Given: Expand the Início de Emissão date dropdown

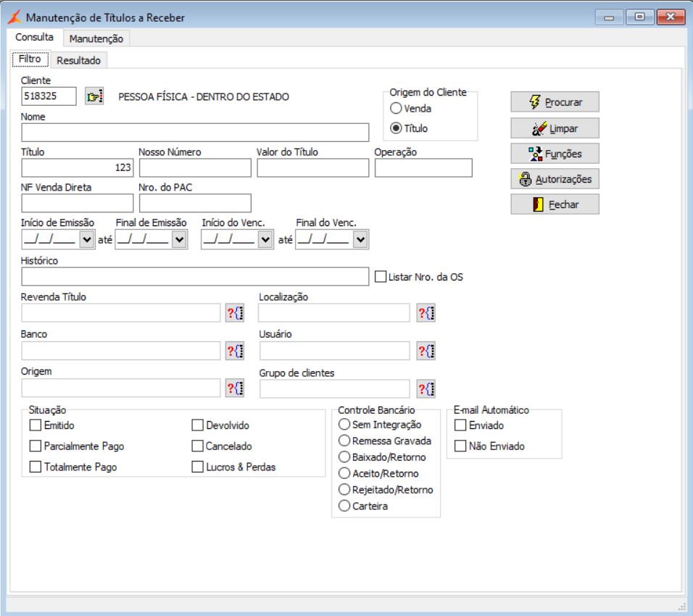Looking at the screenshot, I should pos(87,239).
